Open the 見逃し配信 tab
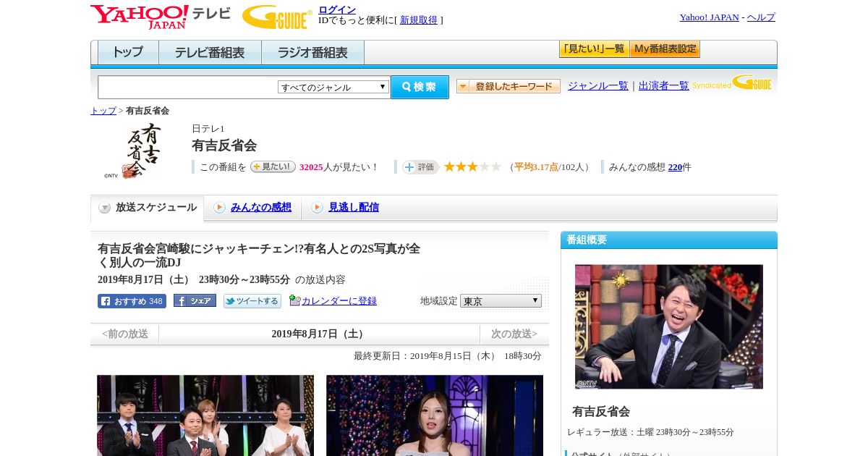This screenshot has height=456, width=868. [354, 207]
